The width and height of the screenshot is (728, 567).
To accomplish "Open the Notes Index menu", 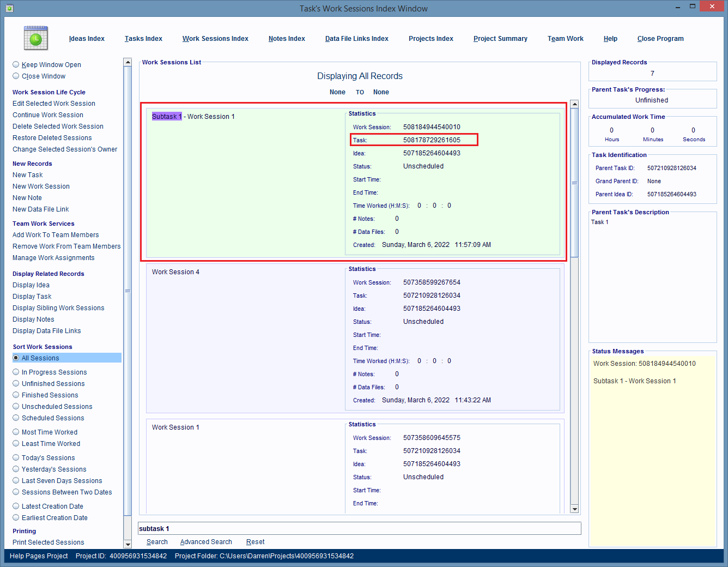I will click(287, 39).
